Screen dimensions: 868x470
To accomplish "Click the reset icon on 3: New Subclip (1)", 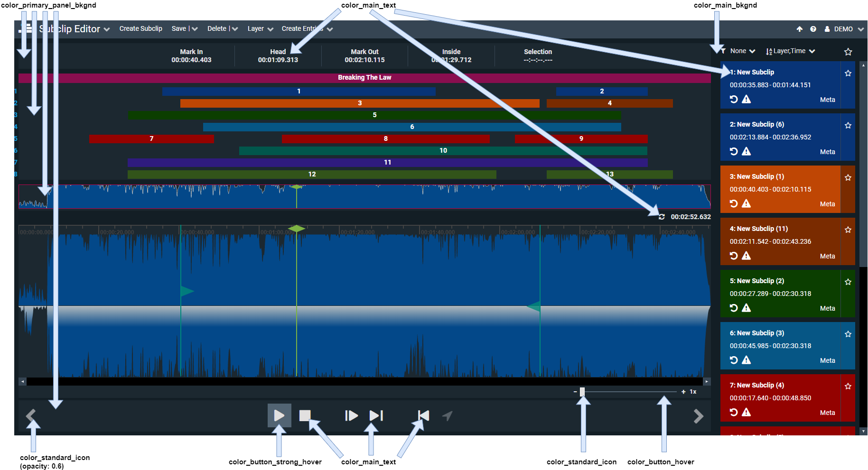I will click(734, 203).
